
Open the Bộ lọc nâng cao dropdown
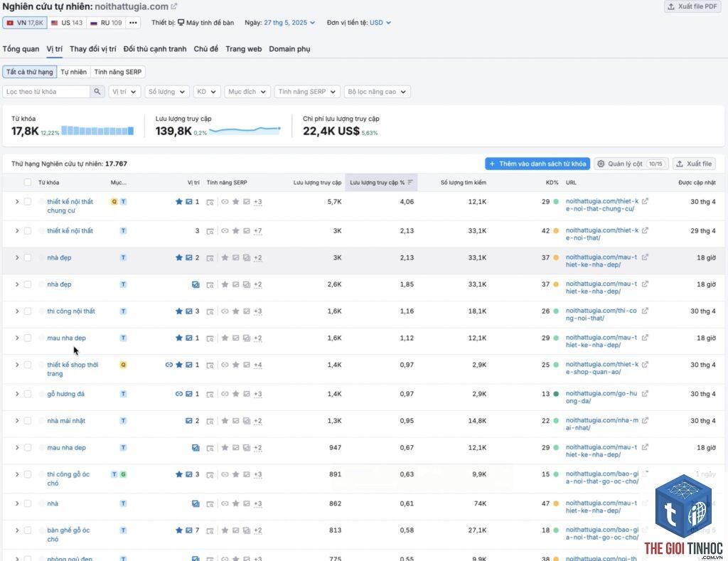tap(377, 92)
